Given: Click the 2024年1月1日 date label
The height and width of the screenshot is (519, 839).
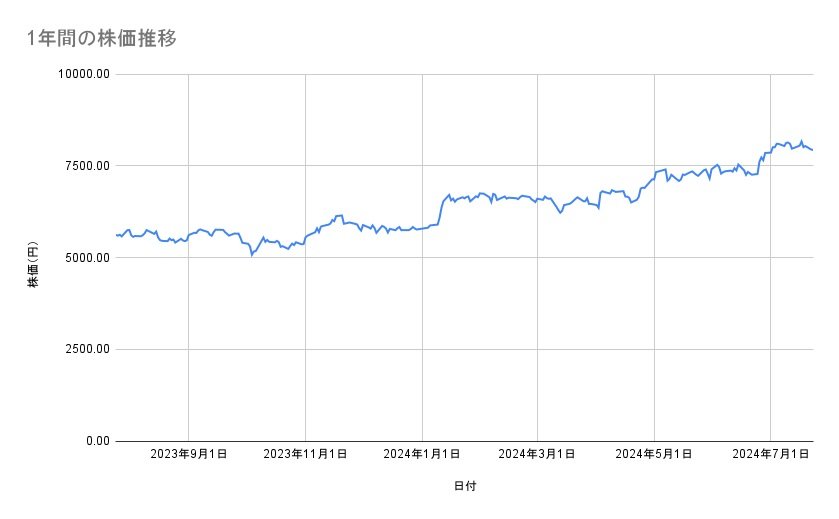Looking at the screenshot, I should click(422, 454).
